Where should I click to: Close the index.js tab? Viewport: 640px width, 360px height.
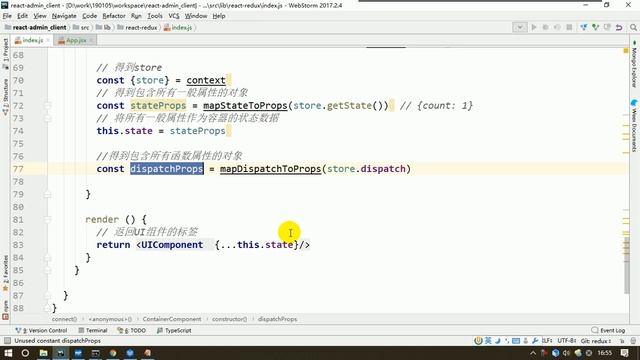tap(48, 40)
